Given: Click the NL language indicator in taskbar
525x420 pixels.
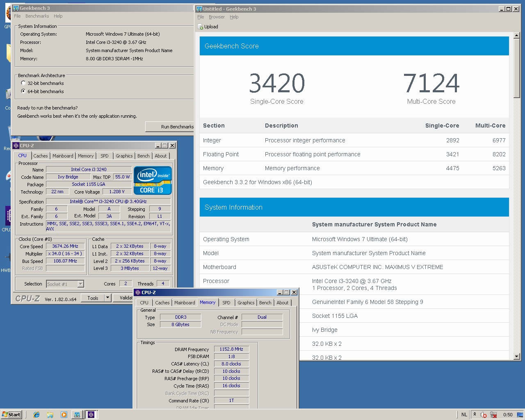Looking at the screenshot, I should click(464, 415).
